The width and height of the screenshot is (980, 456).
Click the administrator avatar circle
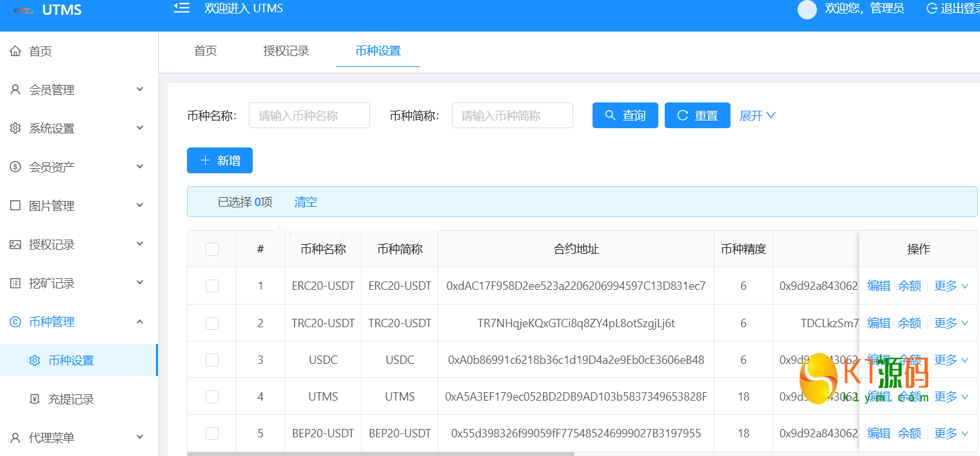807,9
